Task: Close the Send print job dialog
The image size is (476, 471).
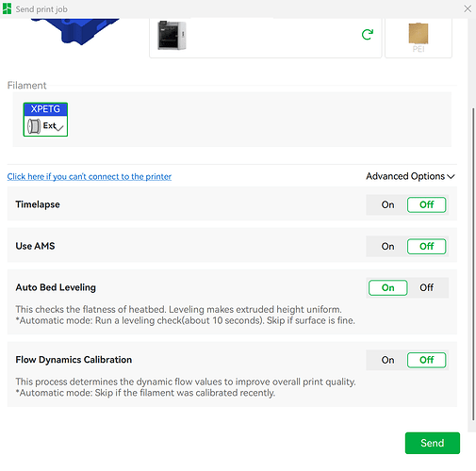Action: pos(468,8)
